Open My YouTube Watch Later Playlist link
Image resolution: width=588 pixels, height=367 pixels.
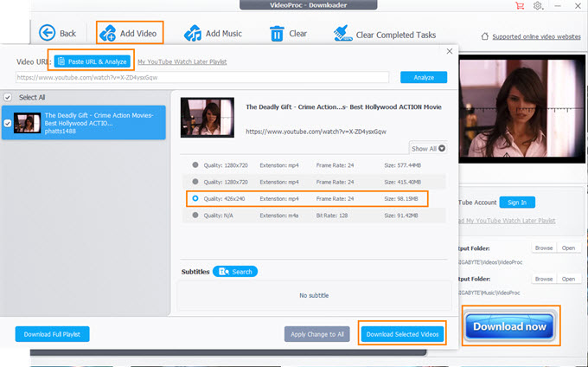182,61
